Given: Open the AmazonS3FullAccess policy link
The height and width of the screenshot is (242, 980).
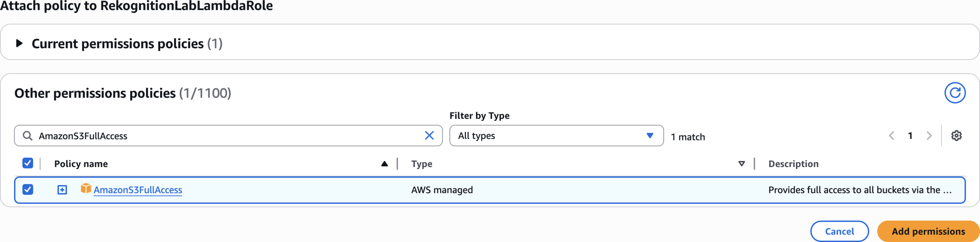Looking at the screenshot, I should [138, 190].
